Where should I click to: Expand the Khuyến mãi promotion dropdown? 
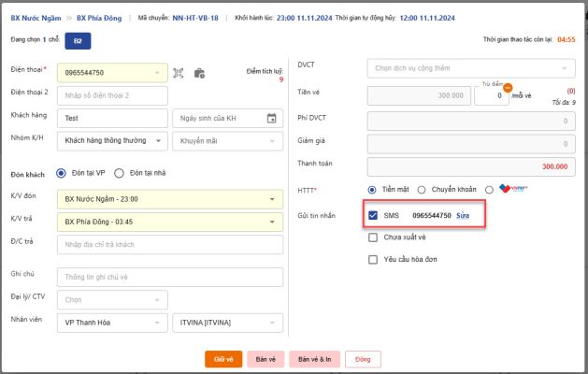click(226, 140)
